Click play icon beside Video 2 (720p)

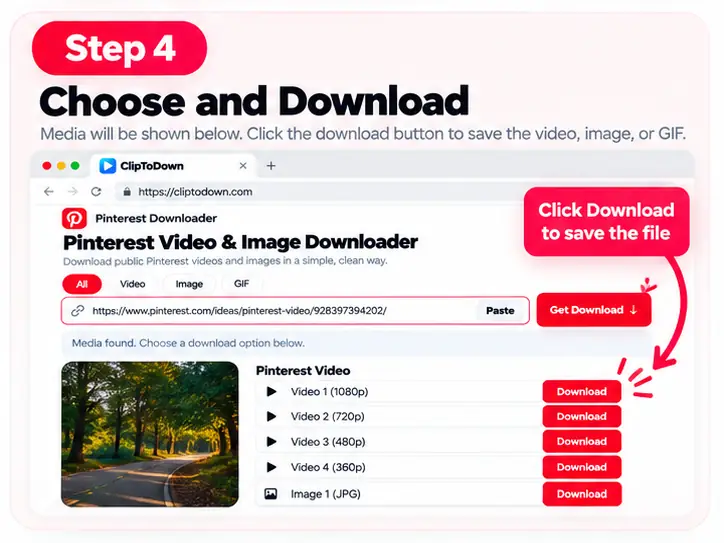click(272, 416)
